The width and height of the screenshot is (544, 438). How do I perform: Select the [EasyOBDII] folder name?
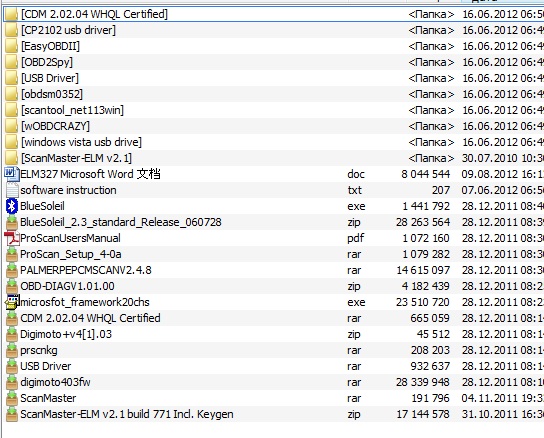(50, 46)
